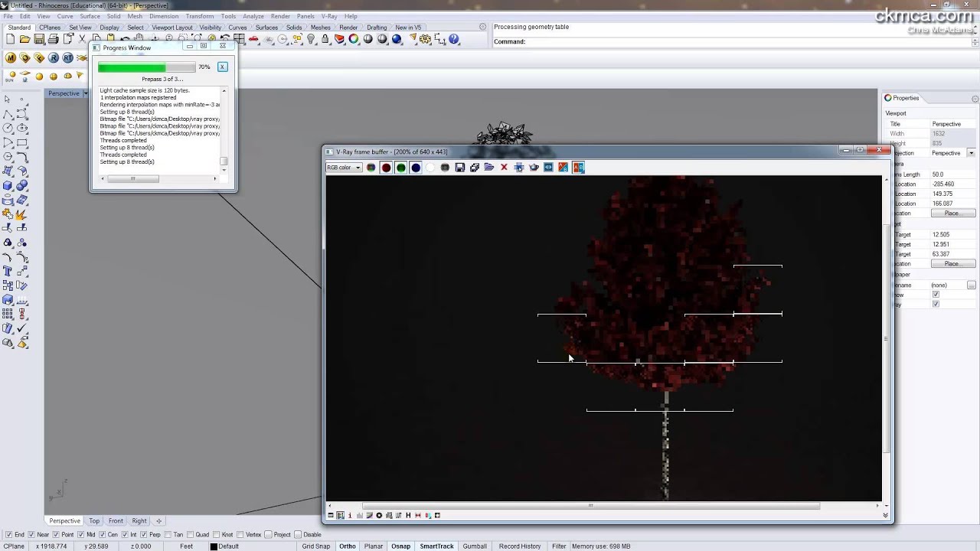This screenshot has width=980, height=551.
Task: Switch to the New in V5 toolbar tab
Action: (408, 28)
